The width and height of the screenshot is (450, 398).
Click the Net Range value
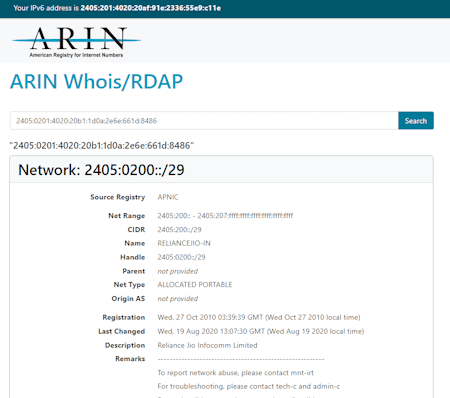point(225,216)
